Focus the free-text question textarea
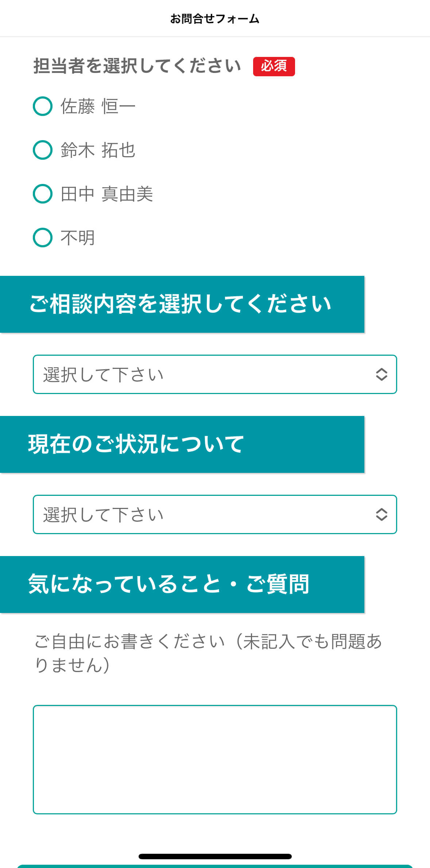 (x=215, y=759)
